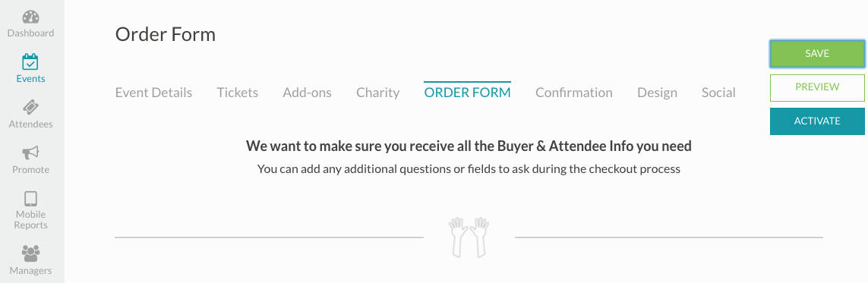Open the Managers people icon
Screen dimensions: 868x283
coord(30,253)
